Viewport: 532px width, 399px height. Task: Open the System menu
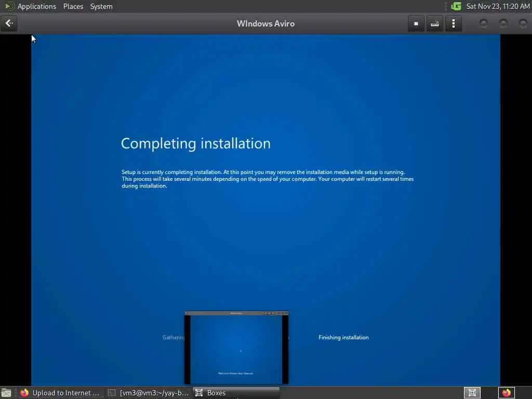click(x=101, y=6)
